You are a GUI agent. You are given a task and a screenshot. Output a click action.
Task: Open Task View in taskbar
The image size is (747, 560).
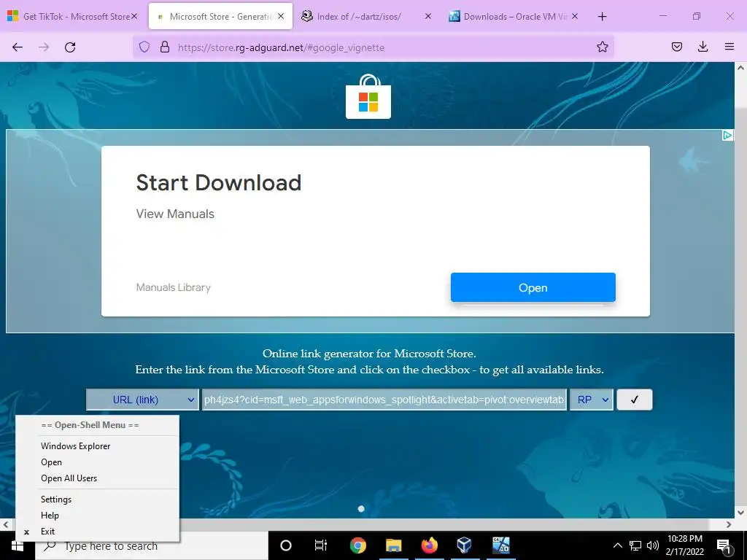click(321, 545)
